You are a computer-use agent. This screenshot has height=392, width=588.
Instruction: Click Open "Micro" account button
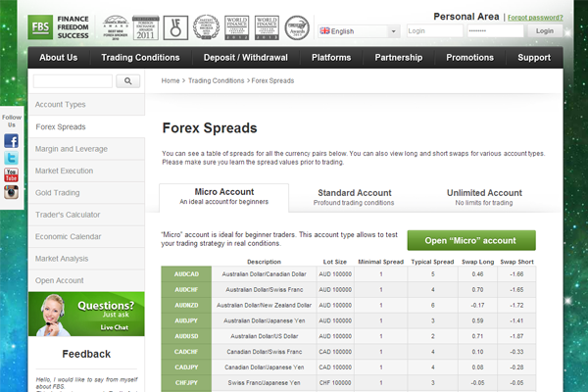click(x=471, y=240)
